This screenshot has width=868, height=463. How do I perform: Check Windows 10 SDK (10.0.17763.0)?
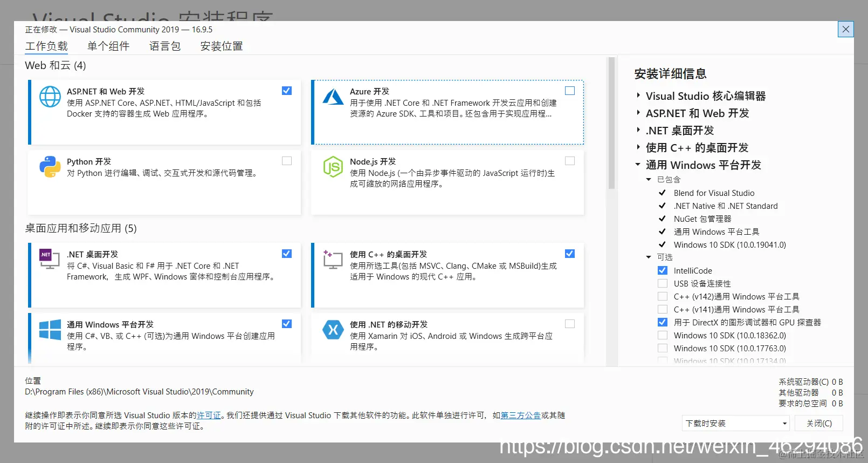[x=663, y=348]
